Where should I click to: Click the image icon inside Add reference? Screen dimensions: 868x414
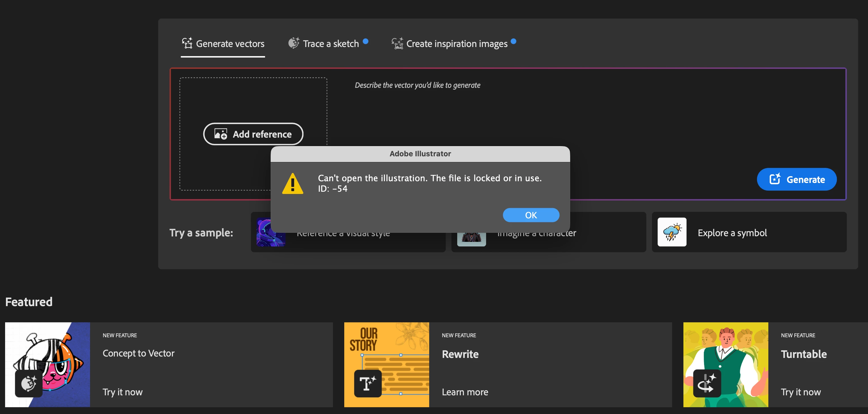tap(221, 134)
